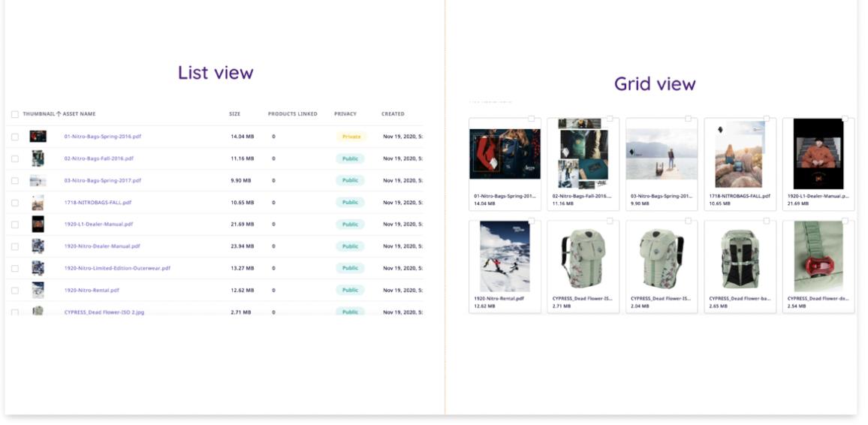The height and width of the screenshot is (425, 868).
Task: Select the grid card checkbox of 1920-Nitro-Rental.pdf
Action: point(532,221)
